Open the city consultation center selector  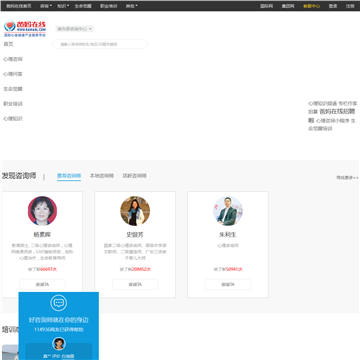point(75,29)
